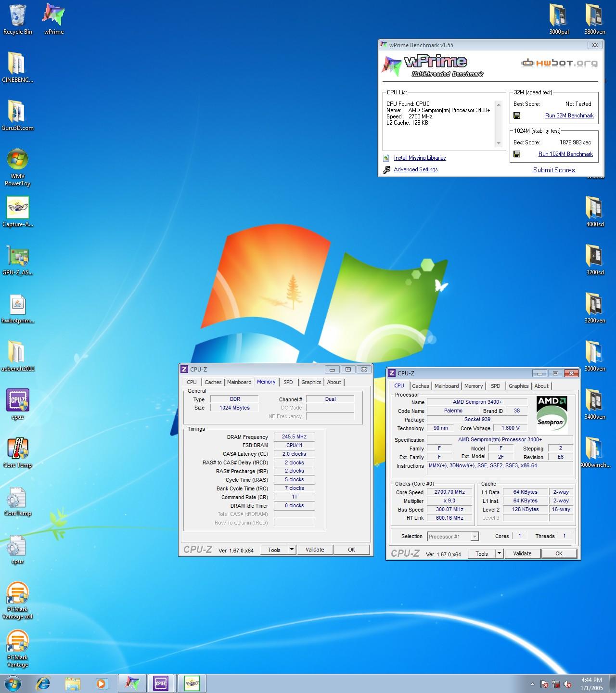
Task: Click Tools button in Memory CPU-Z window
Action: click(x=274, y=550)
